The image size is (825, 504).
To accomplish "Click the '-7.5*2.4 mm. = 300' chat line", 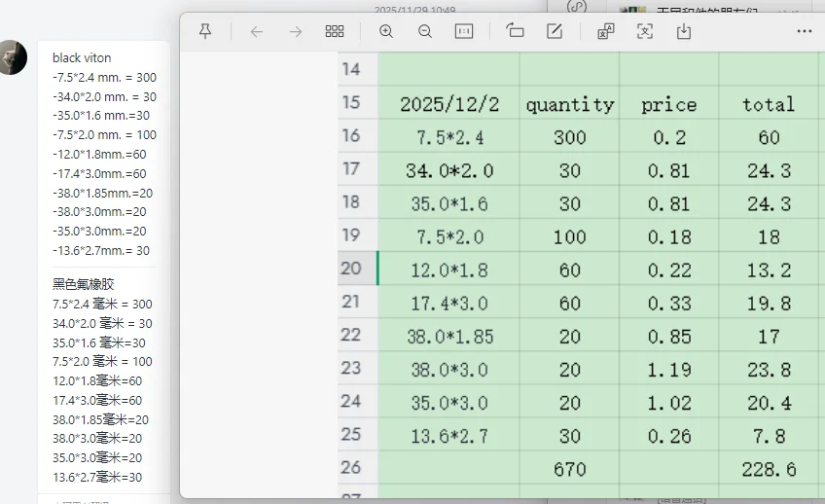I will (104, 77).
